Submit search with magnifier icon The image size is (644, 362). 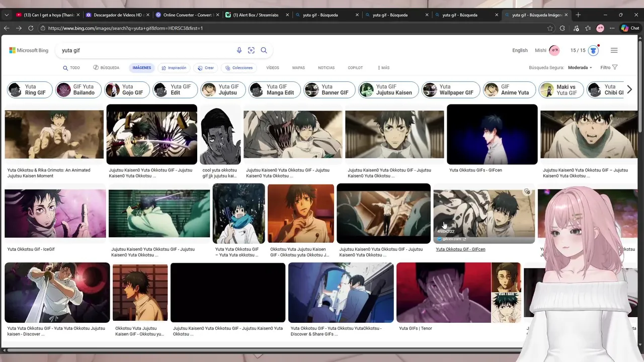(264, 50)
